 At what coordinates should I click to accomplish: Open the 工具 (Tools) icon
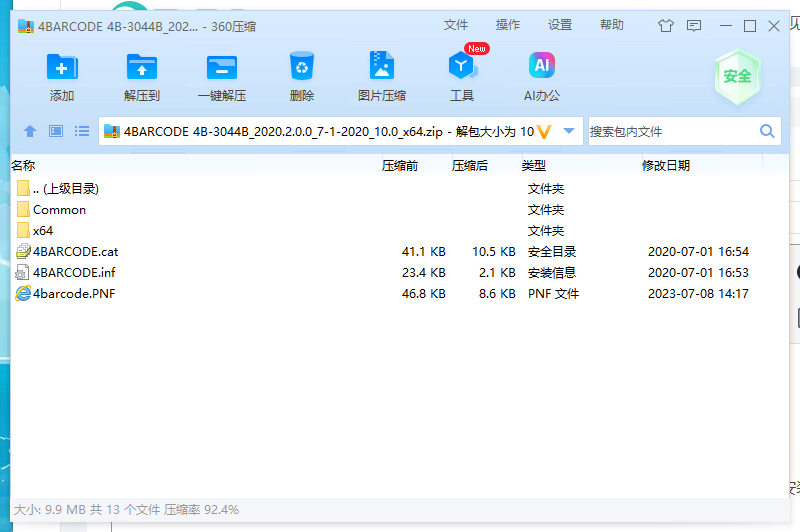coord(461,68)
